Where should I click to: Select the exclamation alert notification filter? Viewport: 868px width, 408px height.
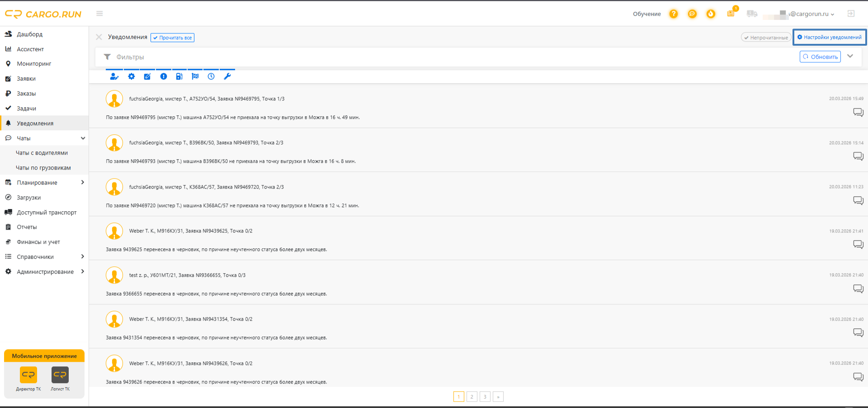click(x=163, y=76)
